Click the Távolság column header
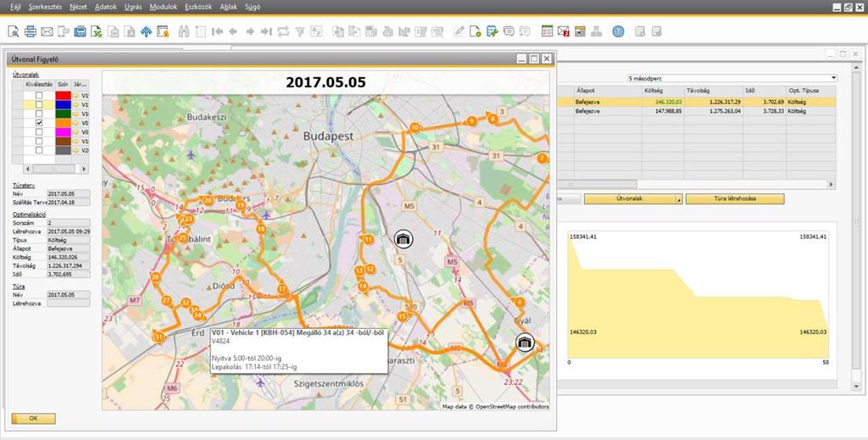The height and width of the screenshot is (440, 868). point(712,90)
